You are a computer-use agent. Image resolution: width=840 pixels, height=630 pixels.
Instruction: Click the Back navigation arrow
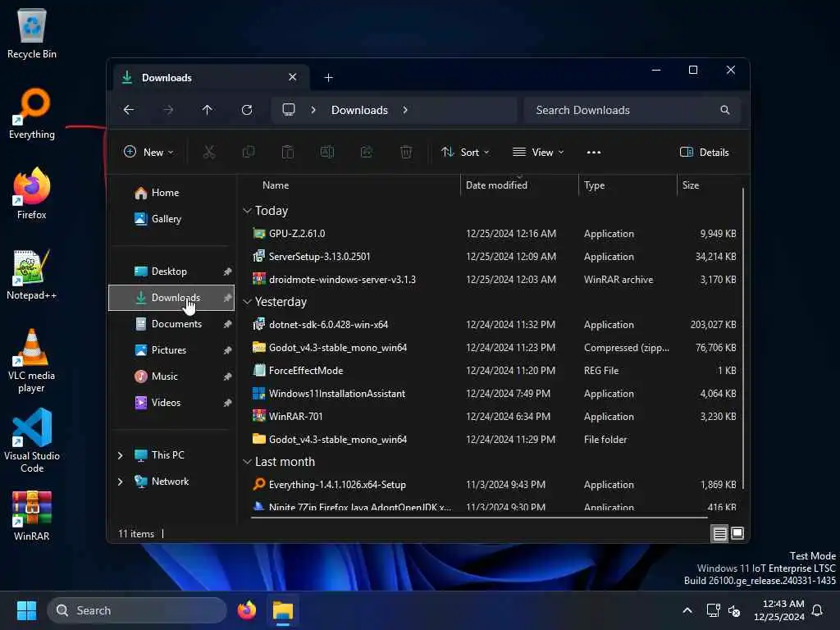coord(129,110)
